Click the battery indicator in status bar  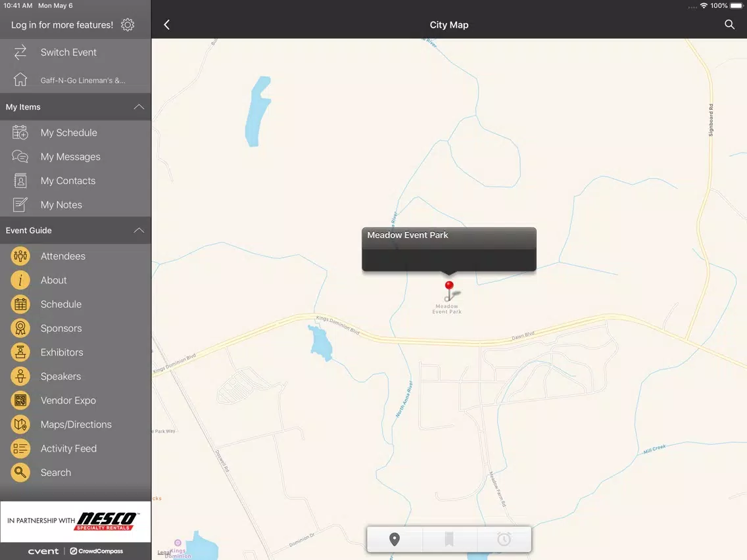point(736,6)
